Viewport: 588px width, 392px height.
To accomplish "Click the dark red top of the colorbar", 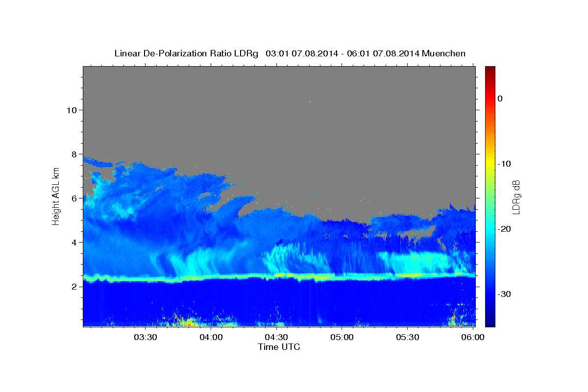I will coord(490,71).
